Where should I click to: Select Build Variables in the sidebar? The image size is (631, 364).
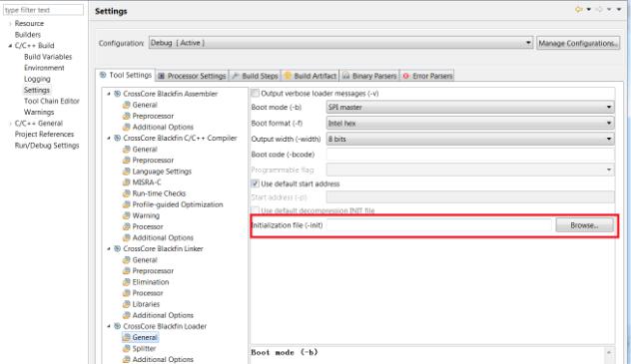tap(48, 57)
